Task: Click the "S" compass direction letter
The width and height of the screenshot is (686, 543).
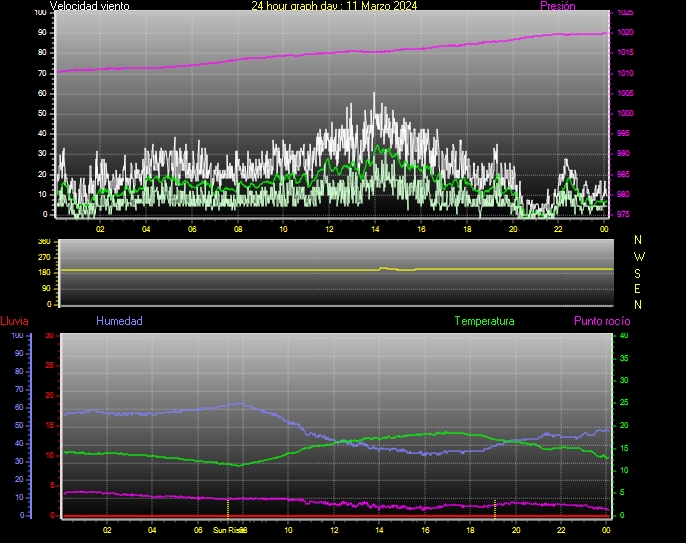Action: 637,273
